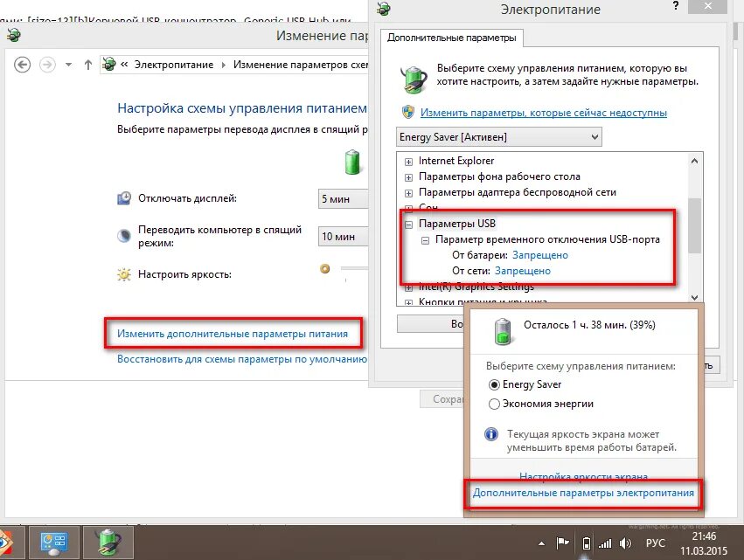
Task: Click the settings tree scrollbar thumb
Action: (695, 225)
